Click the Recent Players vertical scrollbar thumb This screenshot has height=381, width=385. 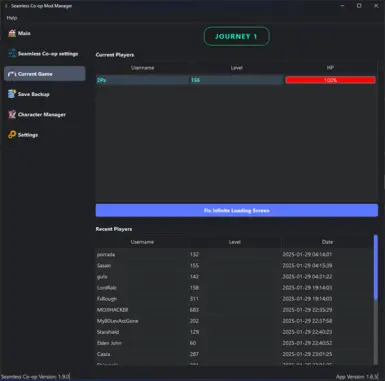tap(376, 267)
